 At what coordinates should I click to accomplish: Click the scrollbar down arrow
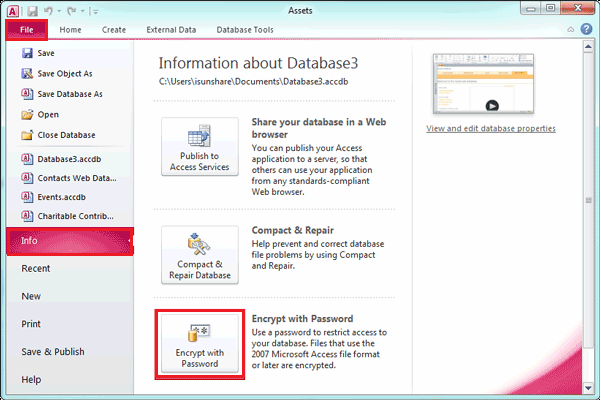coord(588,388)
